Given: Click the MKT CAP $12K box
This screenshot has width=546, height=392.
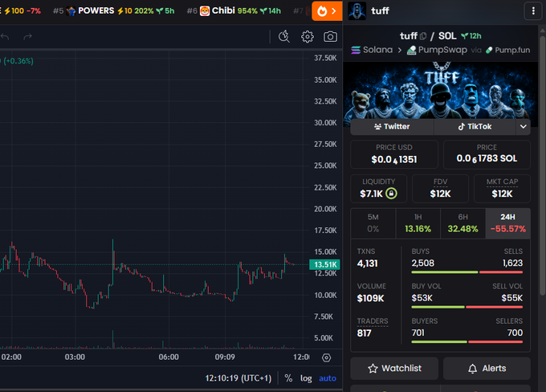Looking at the screenshot, I should [x=502, y=189].
